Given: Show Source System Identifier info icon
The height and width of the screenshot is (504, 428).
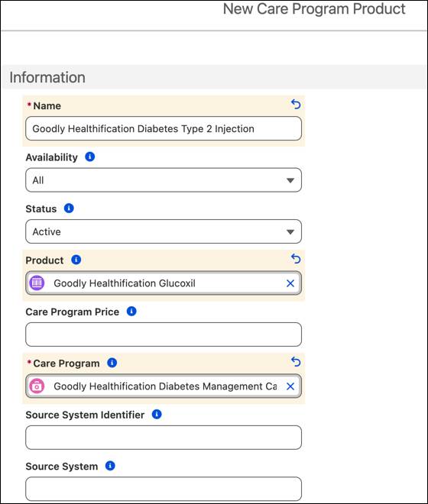Looking at the screenshot, I should click(157, 415).
